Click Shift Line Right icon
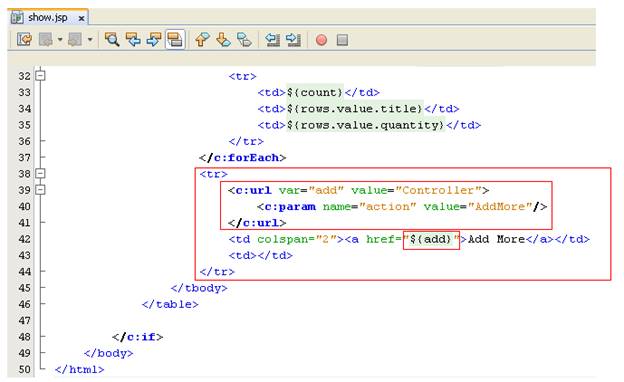The image size is (624, 382). [293, 39]
